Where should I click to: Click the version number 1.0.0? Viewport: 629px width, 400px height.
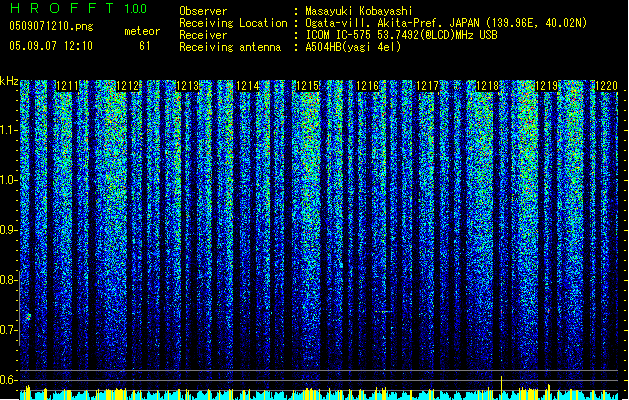[136, 8]
